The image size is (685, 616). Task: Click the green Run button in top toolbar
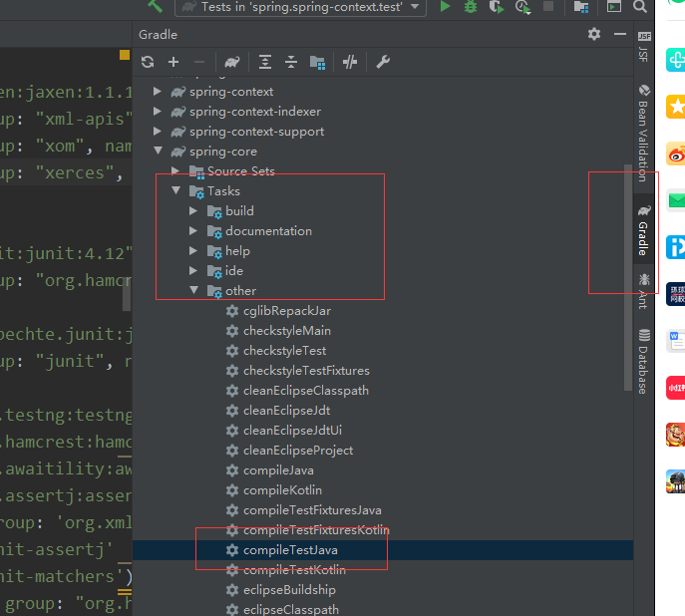[x=445, y=7]
